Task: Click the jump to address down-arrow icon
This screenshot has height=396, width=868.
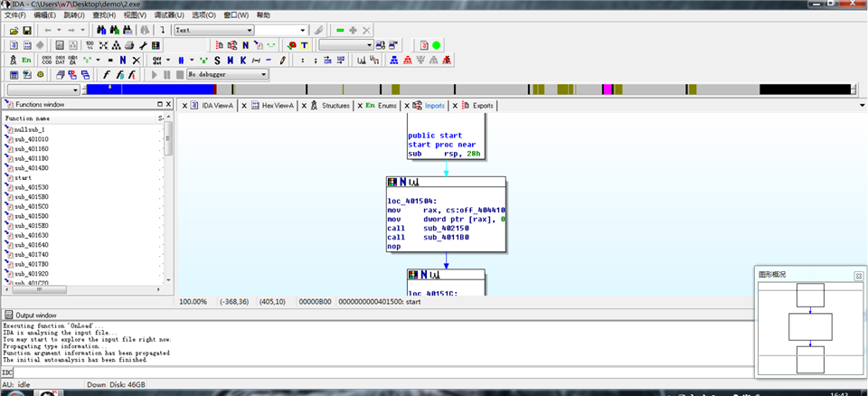Action: click(162, 30)
